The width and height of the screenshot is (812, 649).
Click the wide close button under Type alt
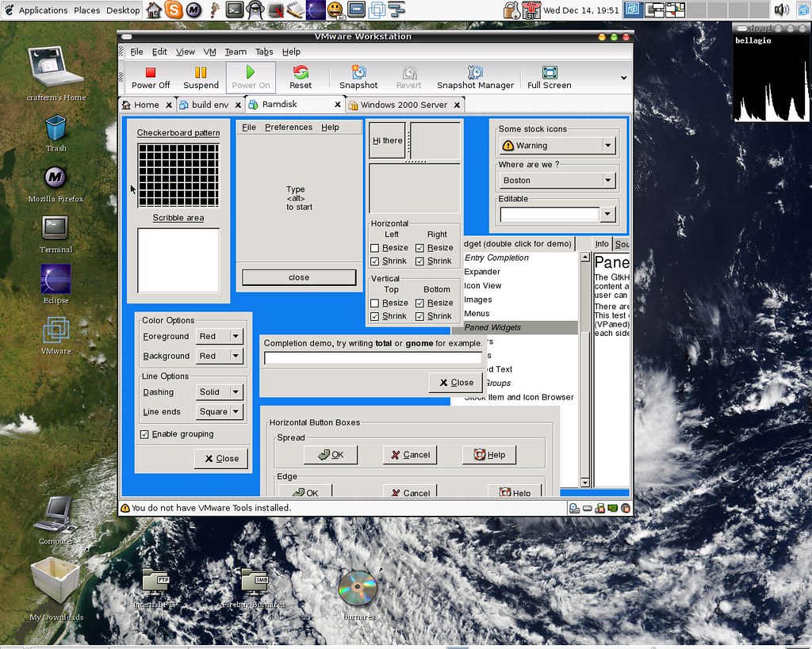(299, 277)
